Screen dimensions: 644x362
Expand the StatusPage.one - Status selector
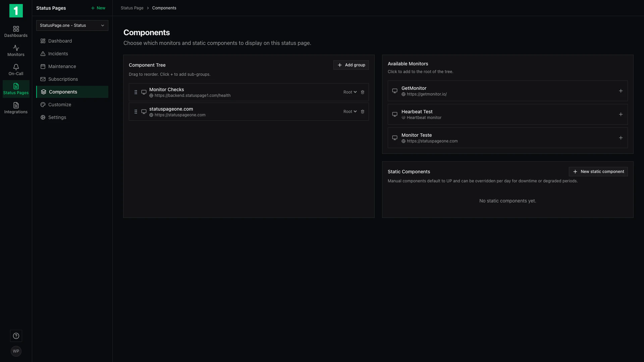click(x=72, y=25)
